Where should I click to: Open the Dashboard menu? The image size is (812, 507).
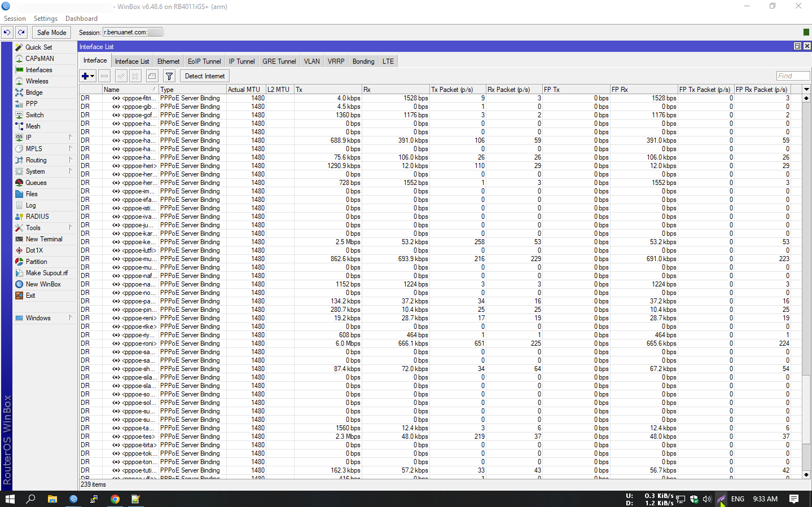coord(81,19)
